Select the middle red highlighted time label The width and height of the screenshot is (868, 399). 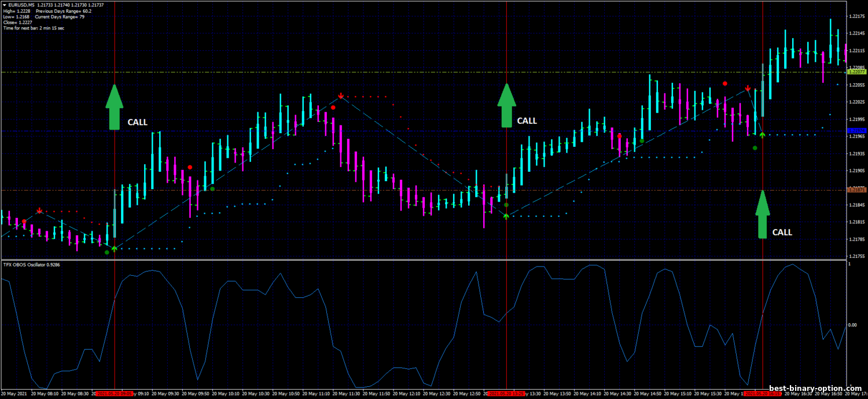[x=506, y=393]
